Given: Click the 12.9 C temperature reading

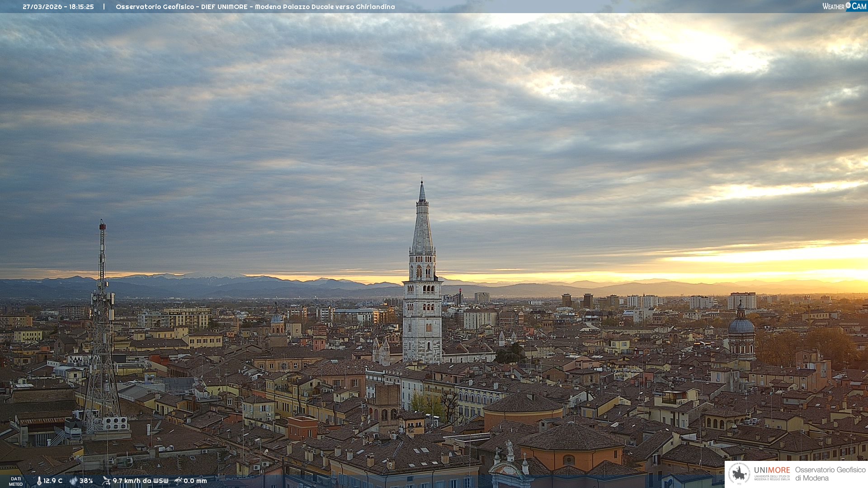Looking at the screenshot, I should tap(53, 481).
